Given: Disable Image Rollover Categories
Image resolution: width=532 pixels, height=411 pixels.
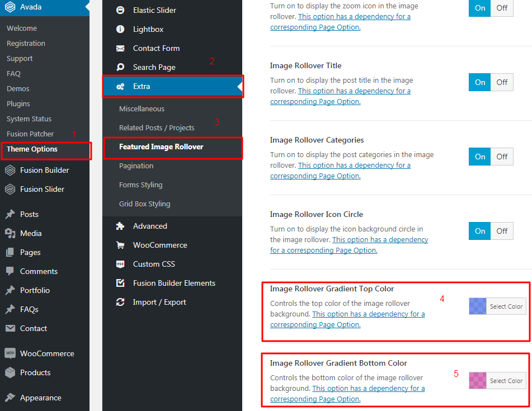Looking at the screenshot, I should pyautogui.click(x=502, y=157).
